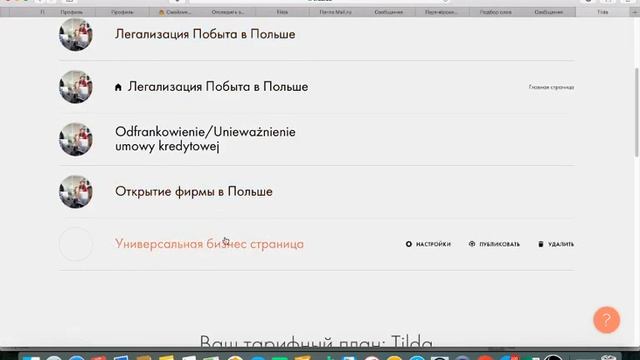Open Настройки for Универсальная бизнес страница
This screenshot has width=640, height=360.
[428, 244]
